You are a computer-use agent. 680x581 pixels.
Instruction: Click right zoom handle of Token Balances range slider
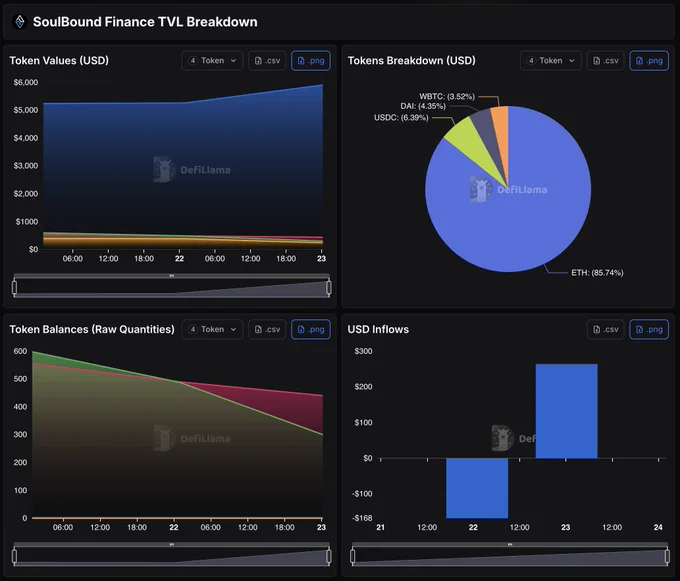pyautogui.click(x=329, y=556)
